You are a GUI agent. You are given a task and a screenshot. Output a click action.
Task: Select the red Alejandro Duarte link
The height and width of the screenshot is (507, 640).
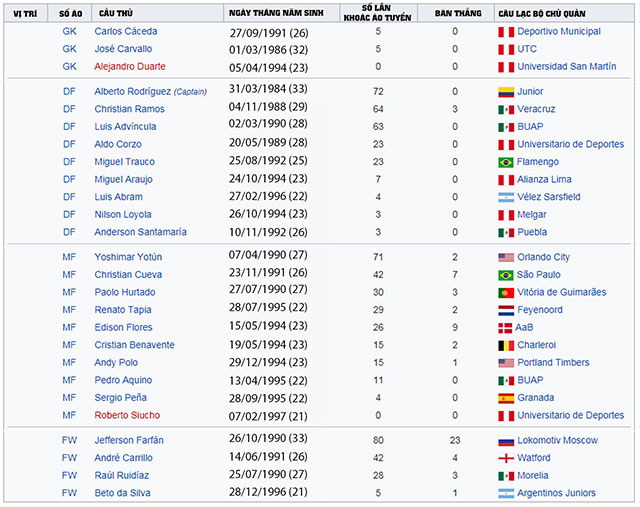[130, 66]
